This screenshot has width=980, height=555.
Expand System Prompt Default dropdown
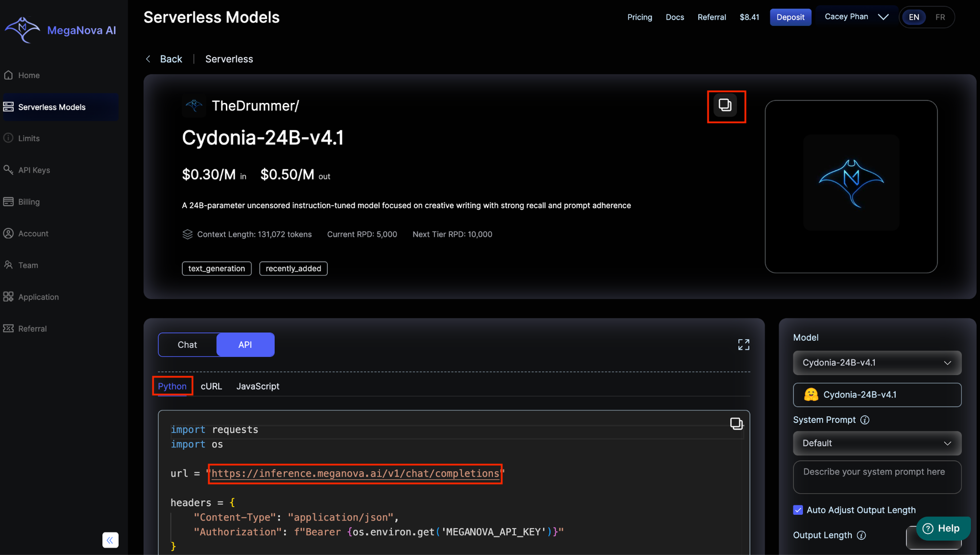(x=877, y=443)
